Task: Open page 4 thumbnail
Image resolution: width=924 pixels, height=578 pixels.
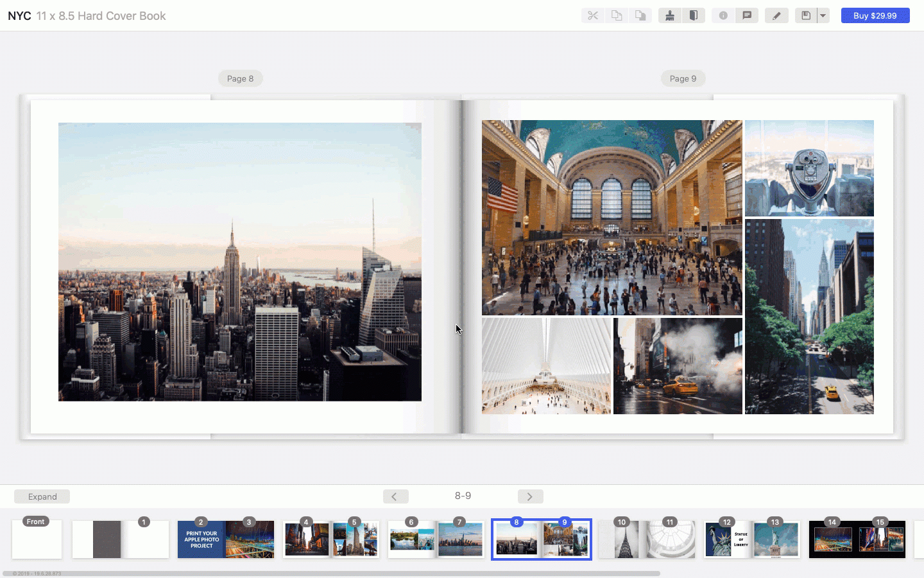Action: 307,539
